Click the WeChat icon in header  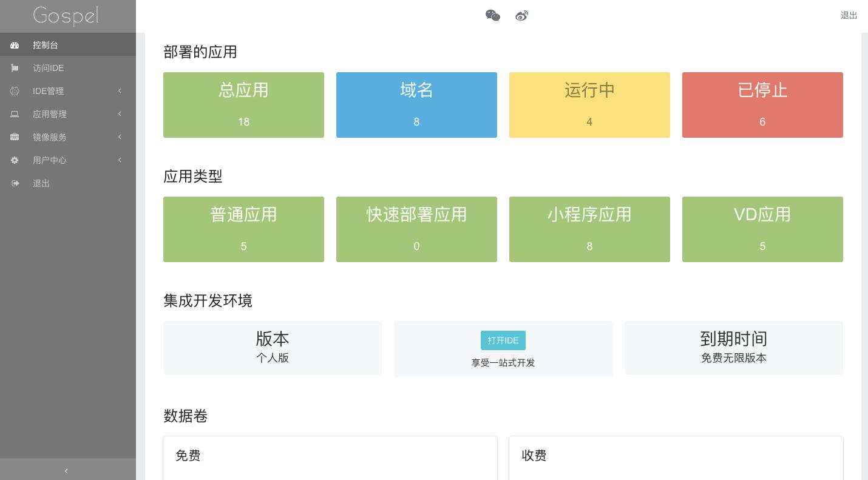tap(492, 16)
